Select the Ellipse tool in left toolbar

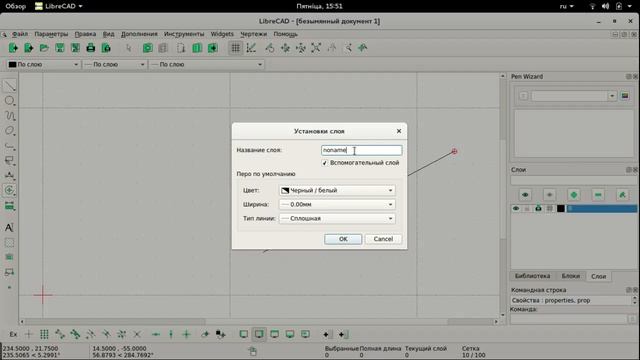(9, 131)
